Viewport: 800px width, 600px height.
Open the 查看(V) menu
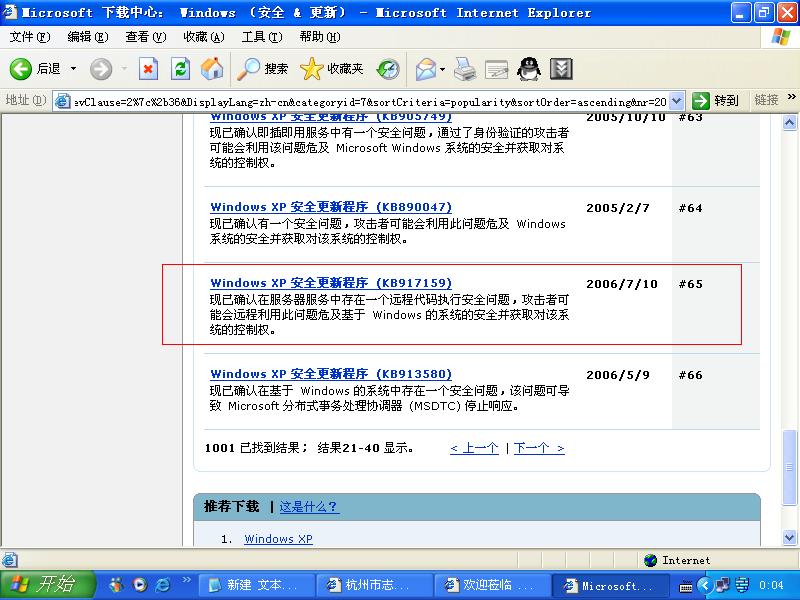146,37
